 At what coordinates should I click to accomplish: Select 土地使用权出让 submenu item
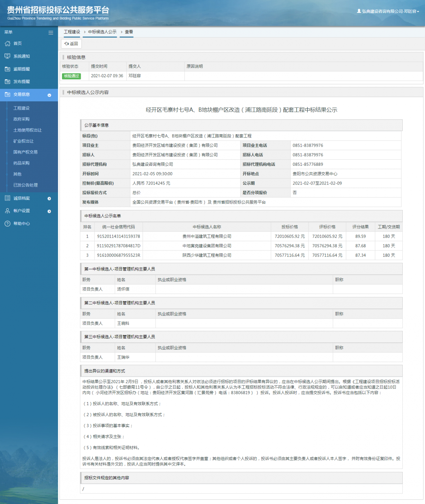click(x=28, y=130)
